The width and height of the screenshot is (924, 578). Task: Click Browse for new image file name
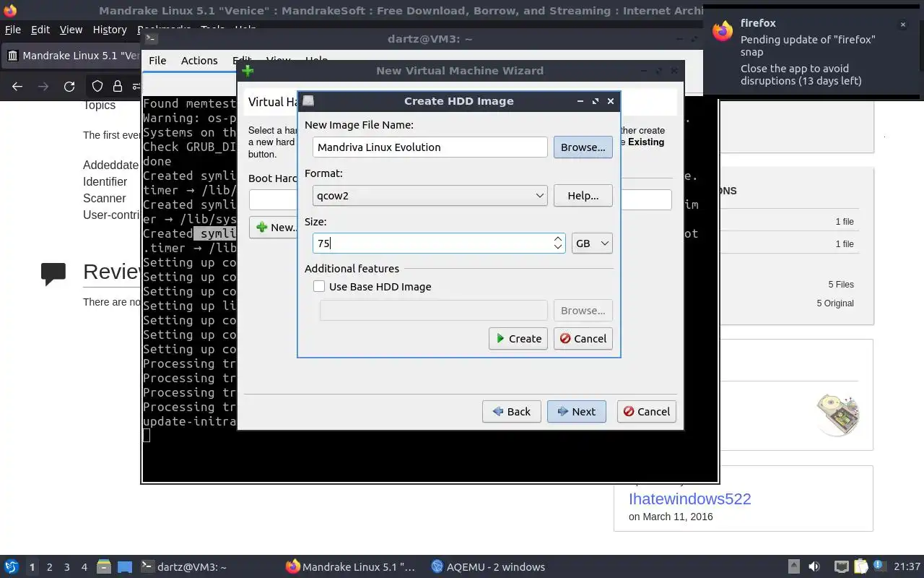click(583, 147)
